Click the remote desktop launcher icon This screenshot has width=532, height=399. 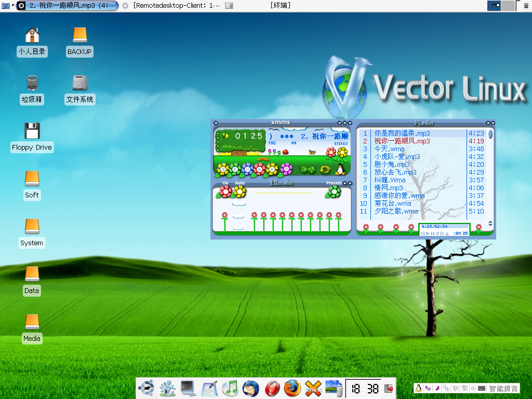pos(334,388)
